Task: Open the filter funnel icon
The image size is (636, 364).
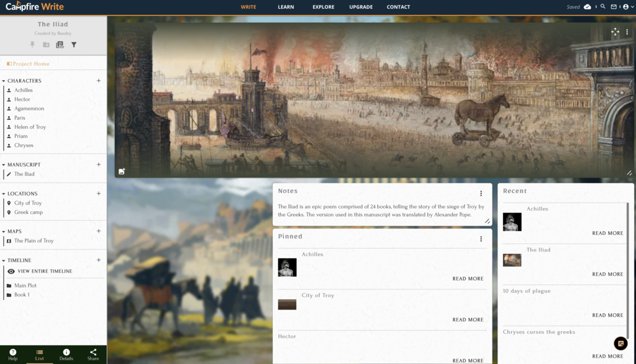Action: point(74,45)
